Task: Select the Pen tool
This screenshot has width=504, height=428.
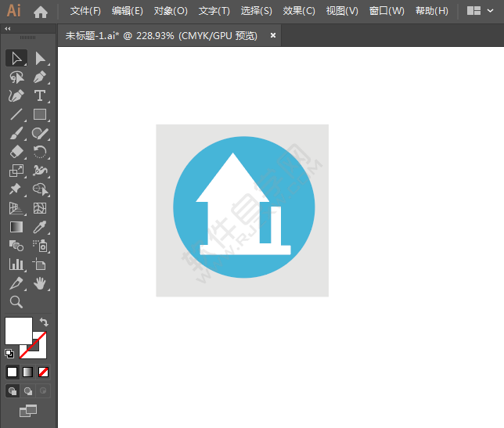Action: point(40,77)
